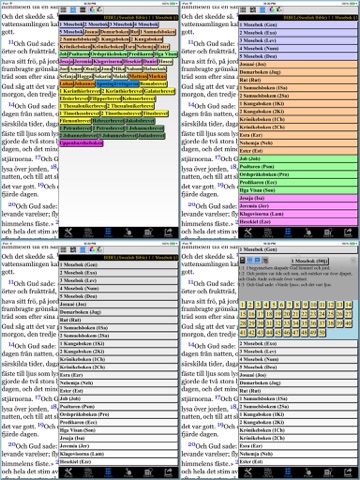This screenshot has width=360, height=480.
Task: Click fourth gray icon in chapter picker toolbar
Action: click(265, 260)
